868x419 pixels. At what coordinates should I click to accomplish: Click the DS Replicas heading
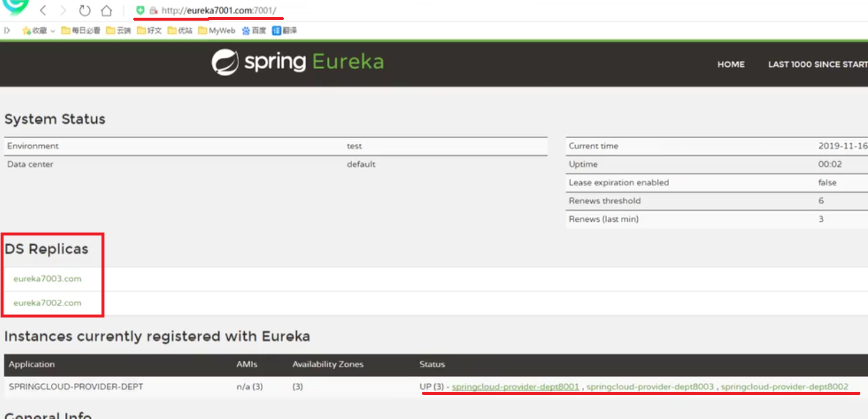47,249
